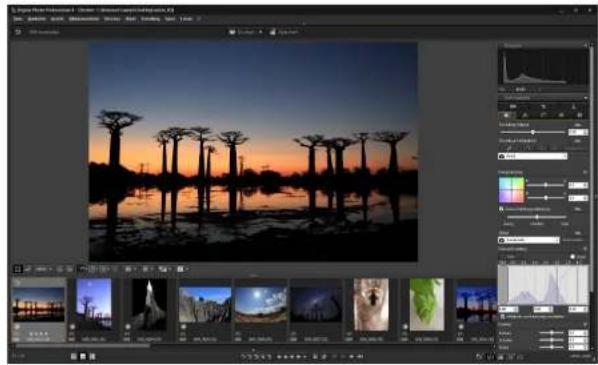Open the Picture Style dropdown
Viewport: 598px width, 365px height.
click(x=529, y=240)
